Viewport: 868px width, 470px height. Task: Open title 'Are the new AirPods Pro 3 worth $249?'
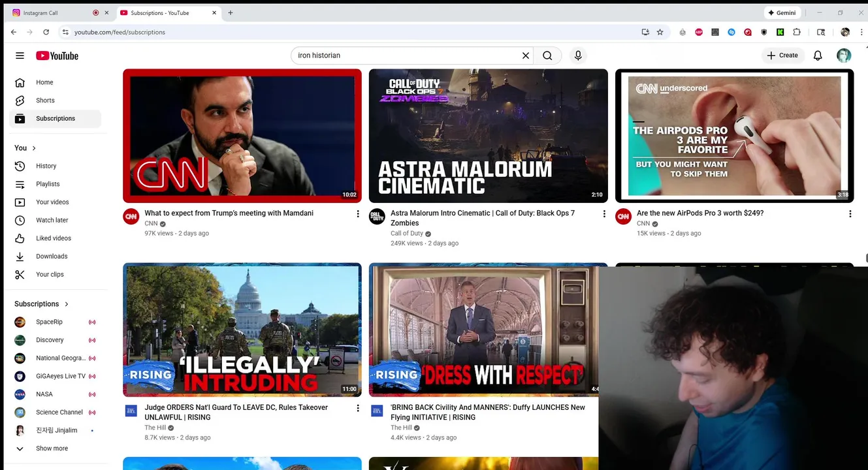(x=700, y=213)
